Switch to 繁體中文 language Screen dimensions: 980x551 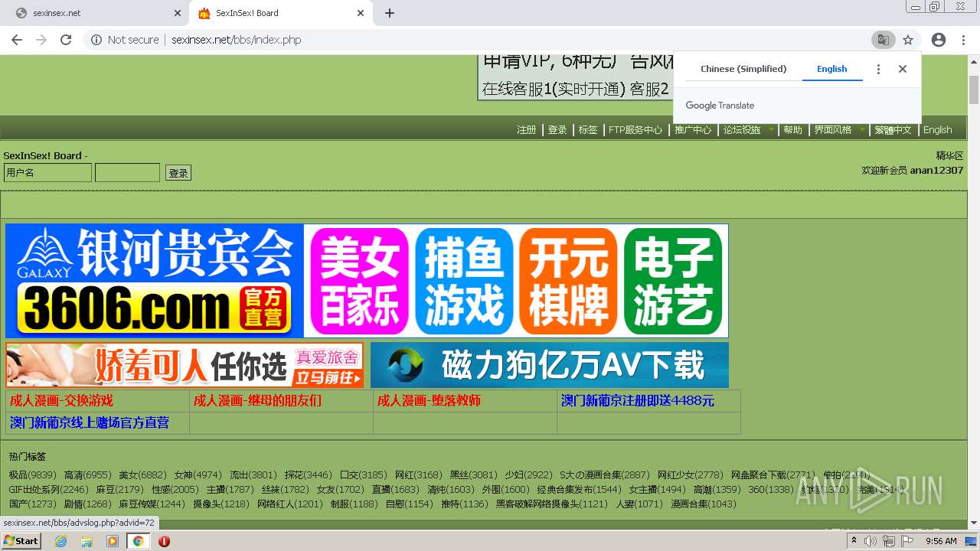point(893,130)
